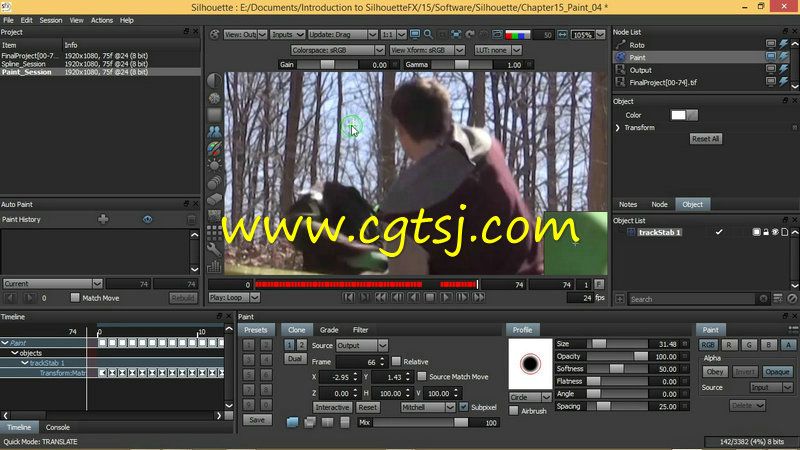Click the fit-to-window icon in viewer toolbar
The width and height of the screenshot is (800, 450).
[x=456, y=34]
